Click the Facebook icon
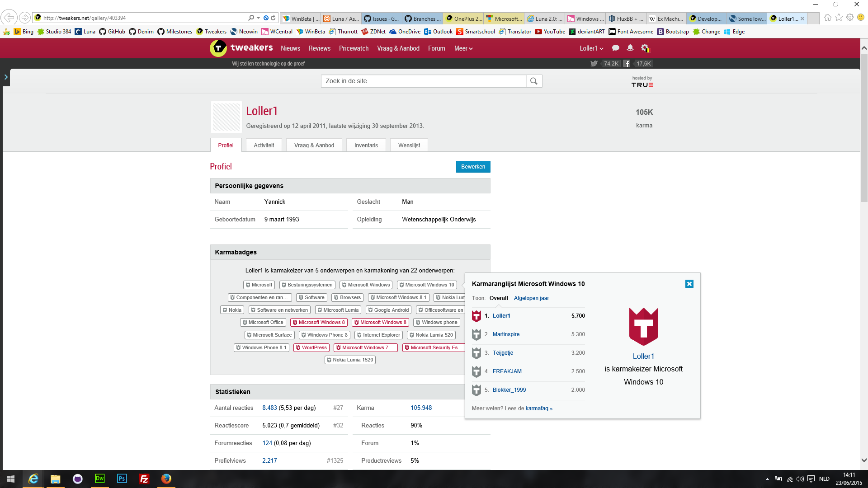Screen dimensions: 868x488 [627, 64]
